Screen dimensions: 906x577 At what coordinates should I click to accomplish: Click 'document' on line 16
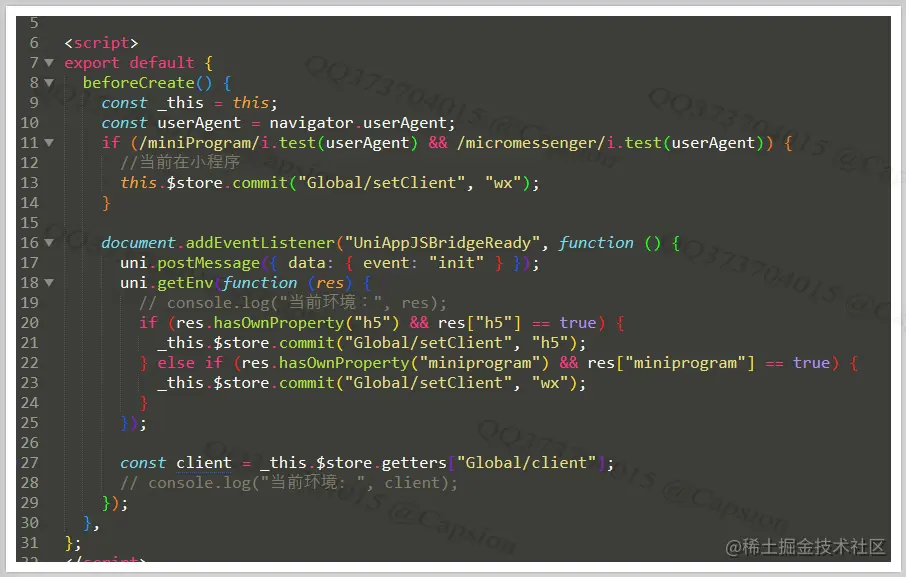(x=138, y=243)
